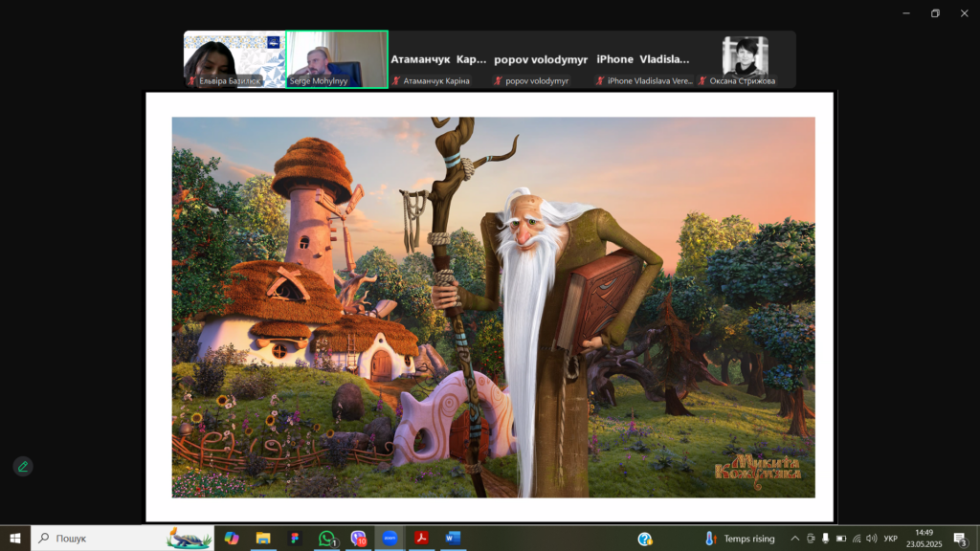Open Viber from the taskbar
Viewport: 980px width, 551px height.
[358, 538]
